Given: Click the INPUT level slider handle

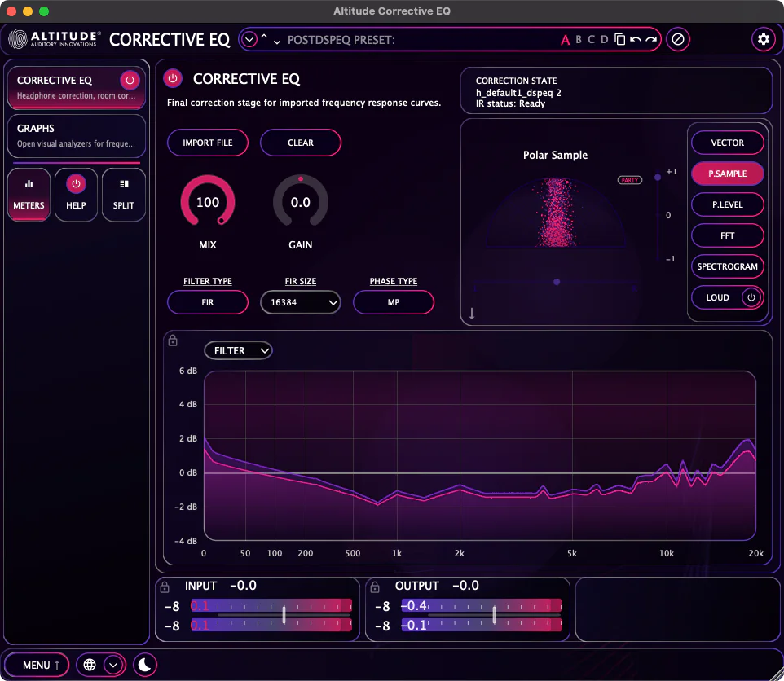Looking at the screenshot, I should click(284, 614).
